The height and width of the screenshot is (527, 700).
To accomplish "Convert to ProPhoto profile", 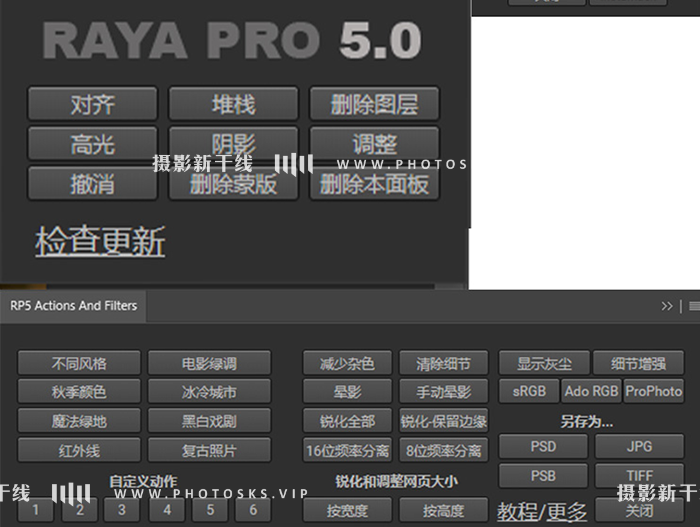I will [654, 391].
